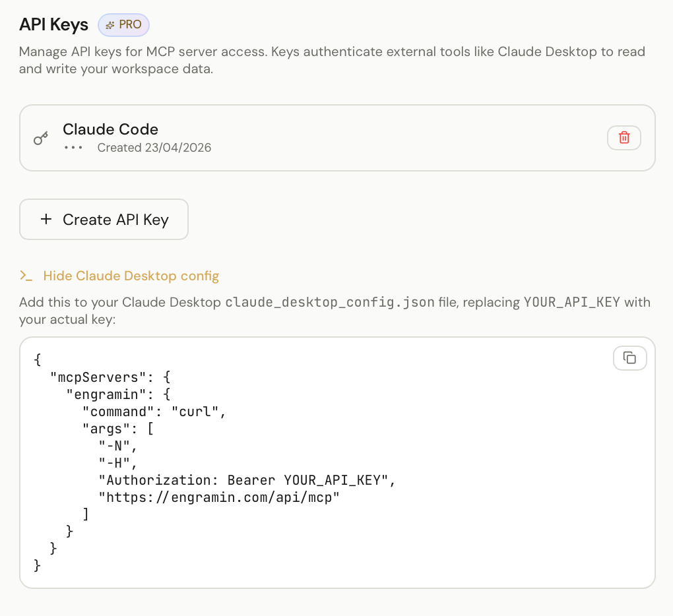Click claude_desktop_config.json filename text
Screen dimensions: 673x616
330,303
